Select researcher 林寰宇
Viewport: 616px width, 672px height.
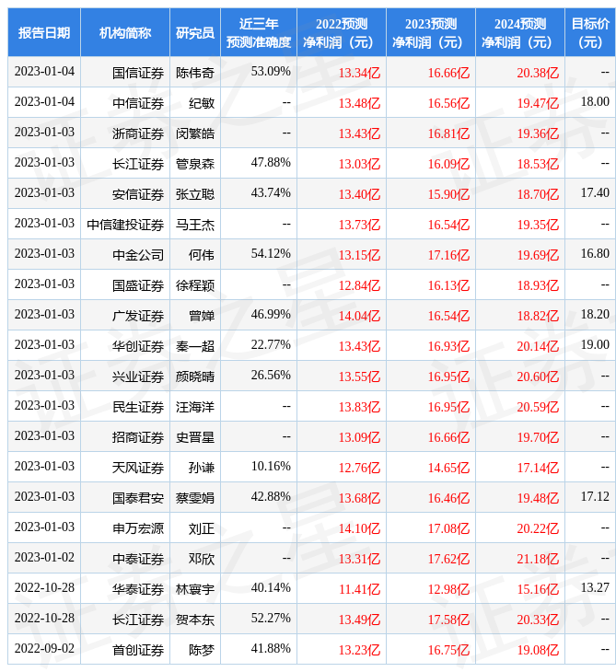tap(195, 590)
